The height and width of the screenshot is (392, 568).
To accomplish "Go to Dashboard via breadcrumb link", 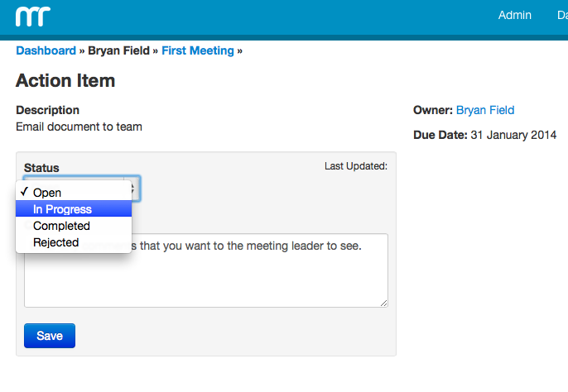I will (x=46, y=50).
